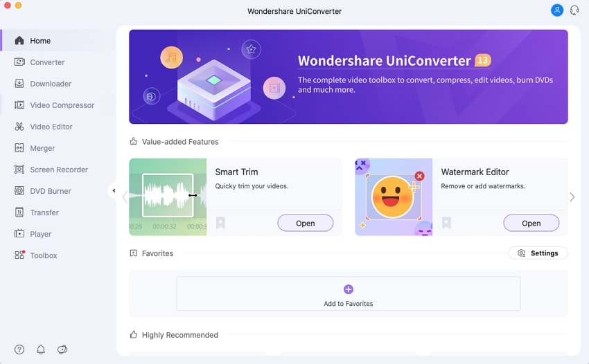Click the Merger icon in sidebar
This screenshot has width=589, height=364.
tap(19, 148)
